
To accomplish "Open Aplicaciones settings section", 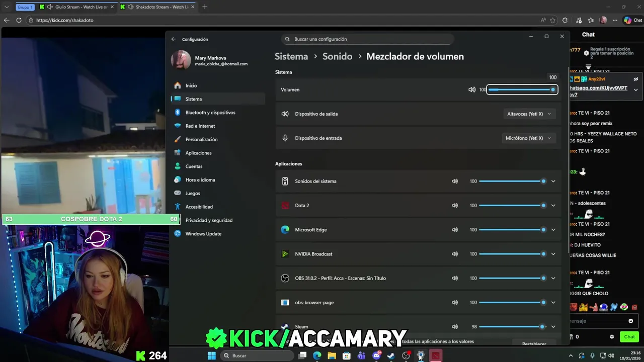I will (x=218, y=153).
